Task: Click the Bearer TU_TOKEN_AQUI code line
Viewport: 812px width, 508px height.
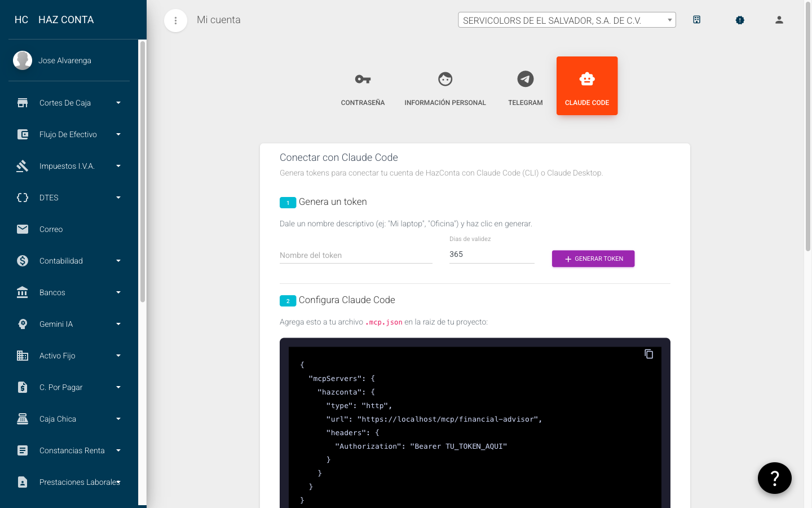Action: click(x=421, y=446)
